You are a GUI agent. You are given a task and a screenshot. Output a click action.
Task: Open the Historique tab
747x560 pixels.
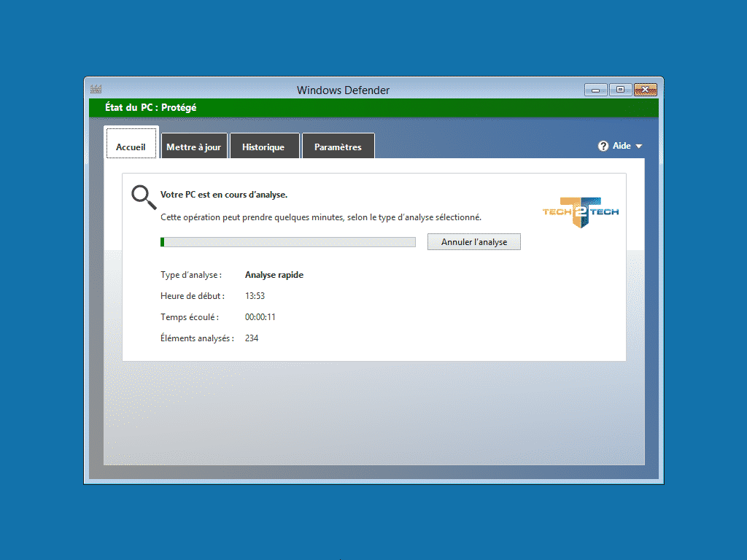coord(264,146)
